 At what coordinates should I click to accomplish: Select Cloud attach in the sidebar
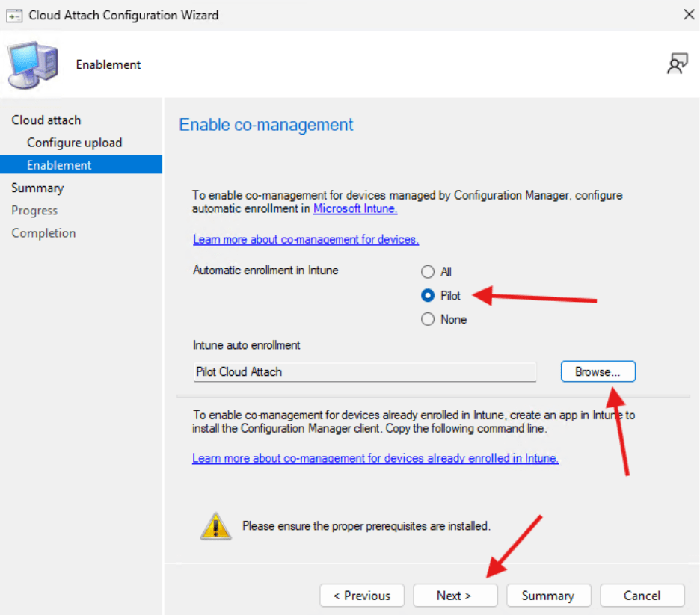(x=46, y=120)
